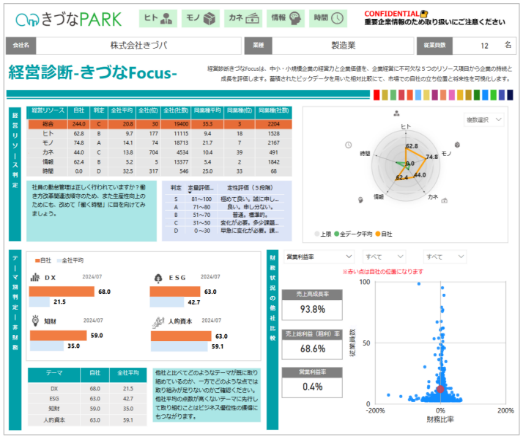Screen dimensions: 523x440
Task: Open すべて dropdown next to 営業利益率 selector
Action: click(384, 257)
